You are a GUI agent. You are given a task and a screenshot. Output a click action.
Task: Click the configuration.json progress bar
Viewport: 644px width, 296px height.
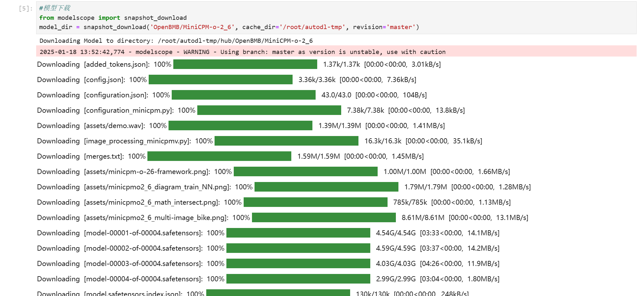click(x=243, y=95)
